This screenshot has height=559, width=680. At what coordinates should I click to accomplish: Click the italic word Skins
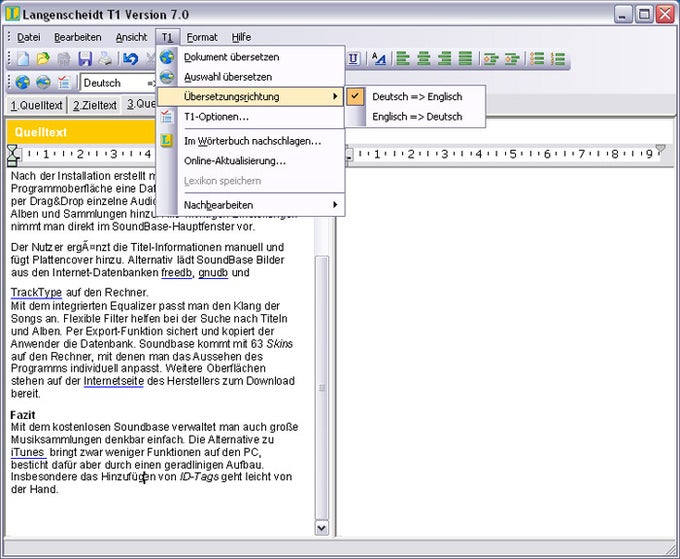coord(280,344)
